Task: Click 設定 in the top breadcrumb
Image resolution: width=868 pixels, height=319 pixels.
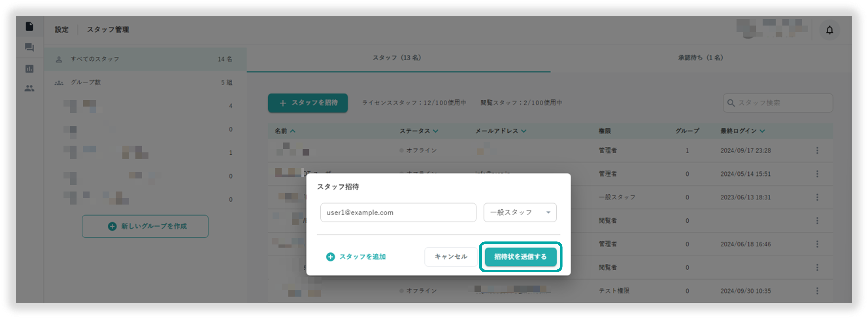Action: pyautogui.click(x=61, y=30)
